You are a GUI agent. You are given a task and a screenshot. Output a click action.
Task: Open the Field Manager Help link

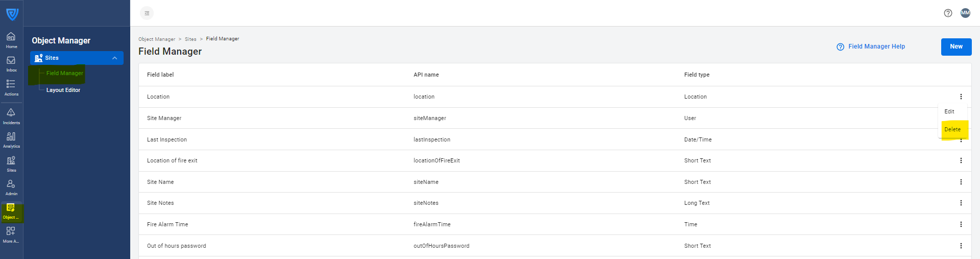point(876,46)
